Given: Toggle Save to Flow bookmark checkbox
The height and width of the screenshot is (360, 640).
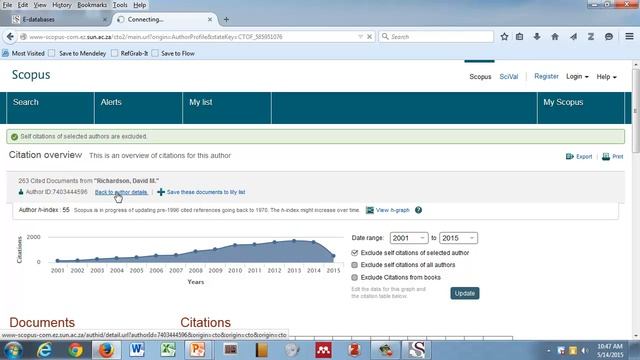Looking at the screenshot, I should [x=155, y=53].
